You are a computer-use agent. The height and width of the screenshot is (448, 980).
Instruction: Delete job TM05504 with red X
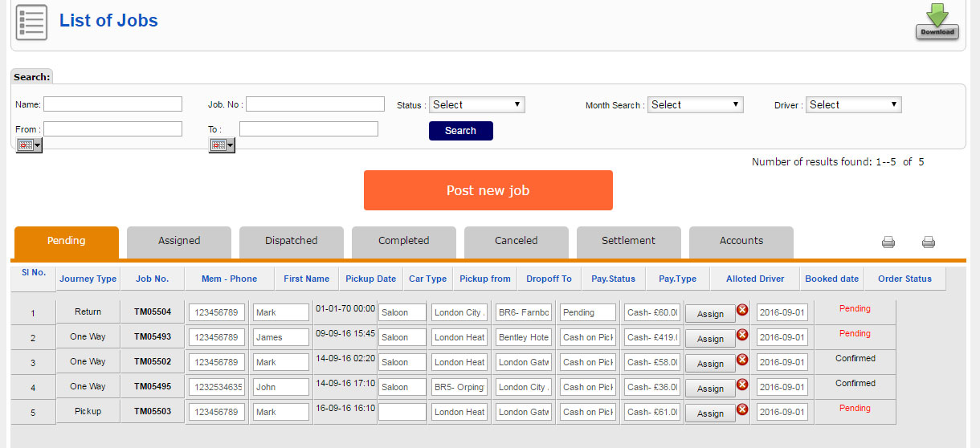tap(742, 310)
